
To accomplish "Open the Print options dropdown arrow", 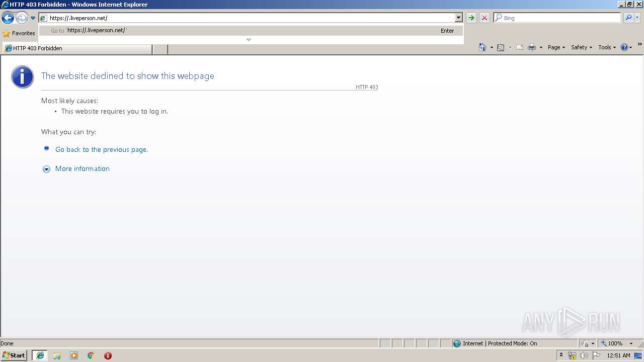I will [x=541, y=48].
